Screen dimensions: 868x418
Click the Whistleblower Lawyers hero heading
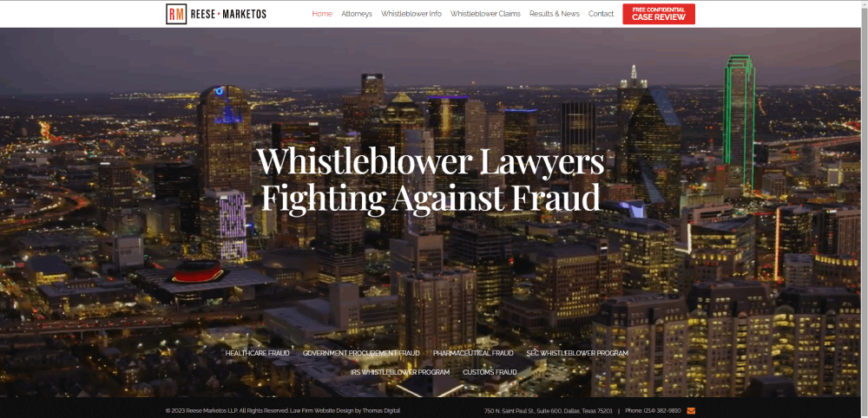coord(431,180)
